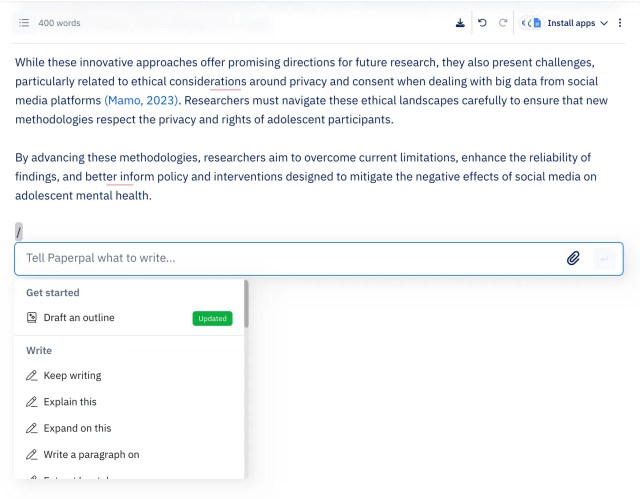The height and width of the screenshot is (499, 640).
Task: Open the document outline list icon
Action: coord(24,23)
